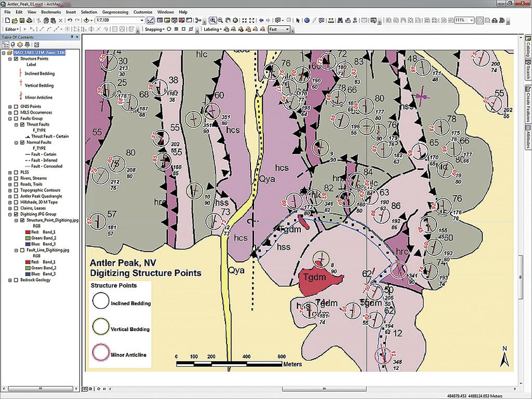The width and height of the screenshot is (532, 399).
Task: Open the Attributes side tab
Action: (x=528, y=137)
